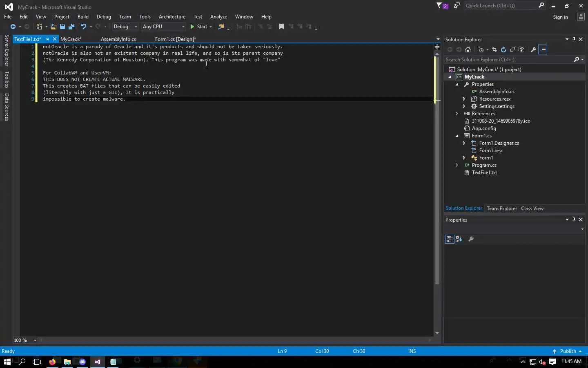
Task: Switch to the Class View tab
Action: (x=532, y=209)
